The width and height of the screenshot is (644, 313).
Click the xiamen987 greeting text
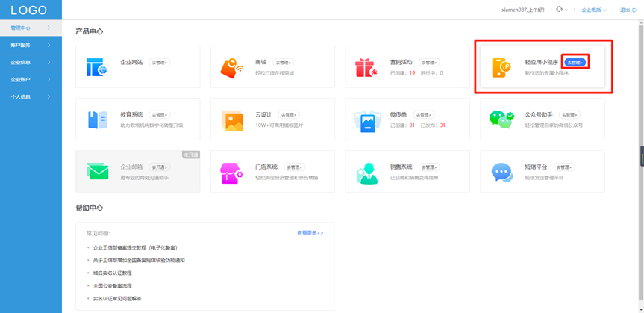523,10
